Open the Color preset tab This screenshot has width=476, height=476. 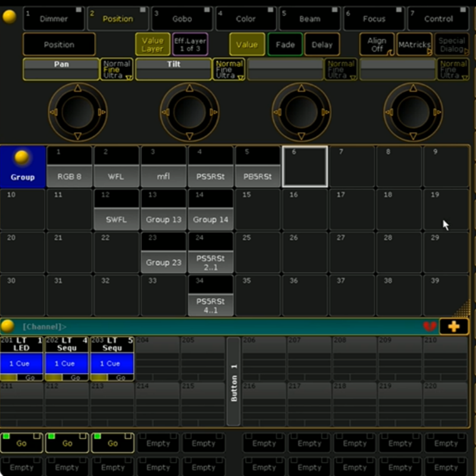(246, 18)
